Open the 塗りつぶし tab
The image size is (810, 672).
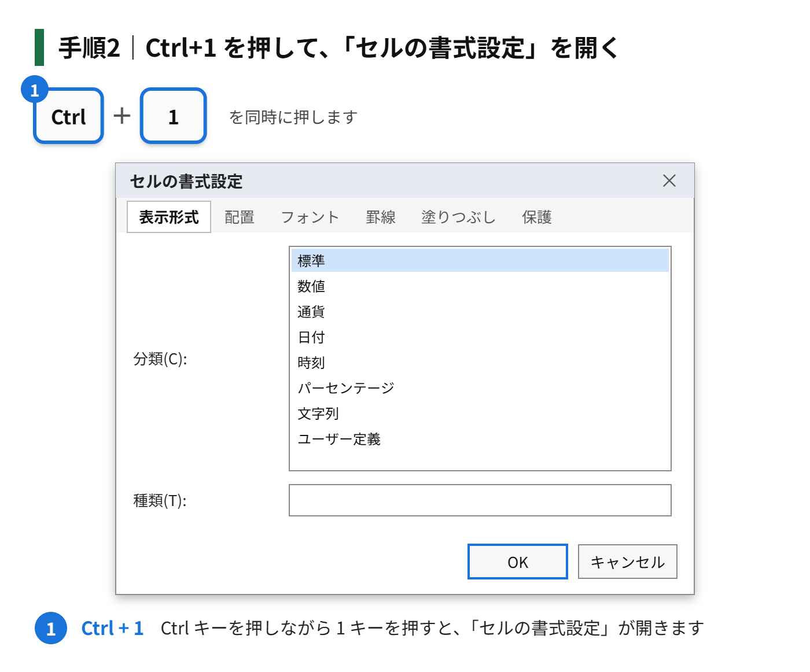point(458,217)
